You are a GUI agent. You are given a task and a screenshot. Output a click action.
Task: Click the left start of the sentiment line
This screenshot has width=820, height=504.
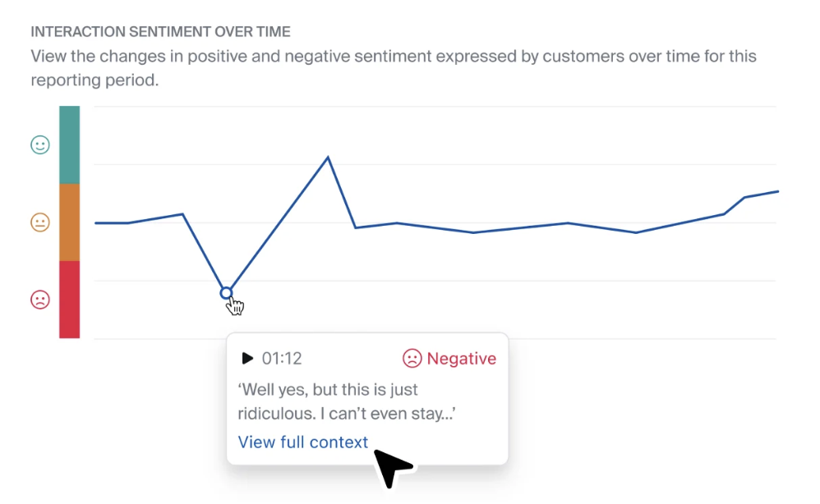click(96, 222)
